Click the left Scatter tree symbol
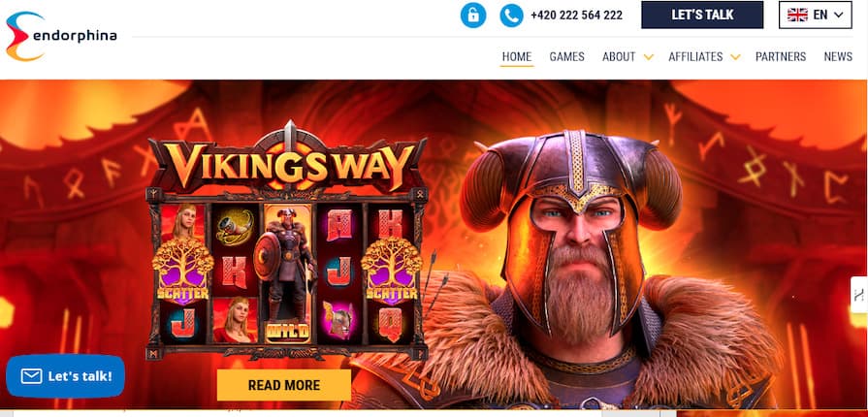This screenshot has height=417, width=868. pyautogui.click(x=182, y=272)
